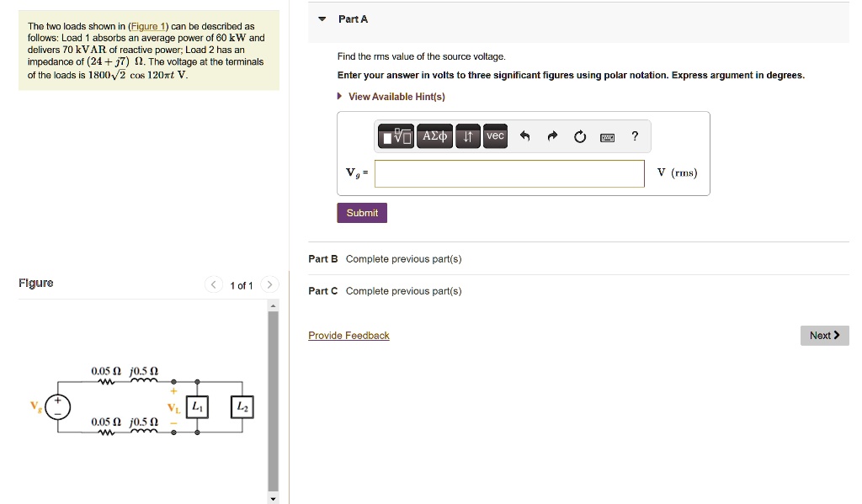Go to previous figure arrow
862x504 pixels.
[x=214, y=285]
